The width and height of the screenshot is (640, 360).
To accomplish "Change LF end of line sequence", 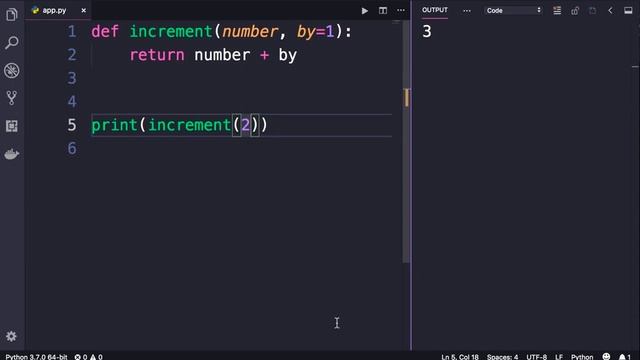I will pos(559,357).
